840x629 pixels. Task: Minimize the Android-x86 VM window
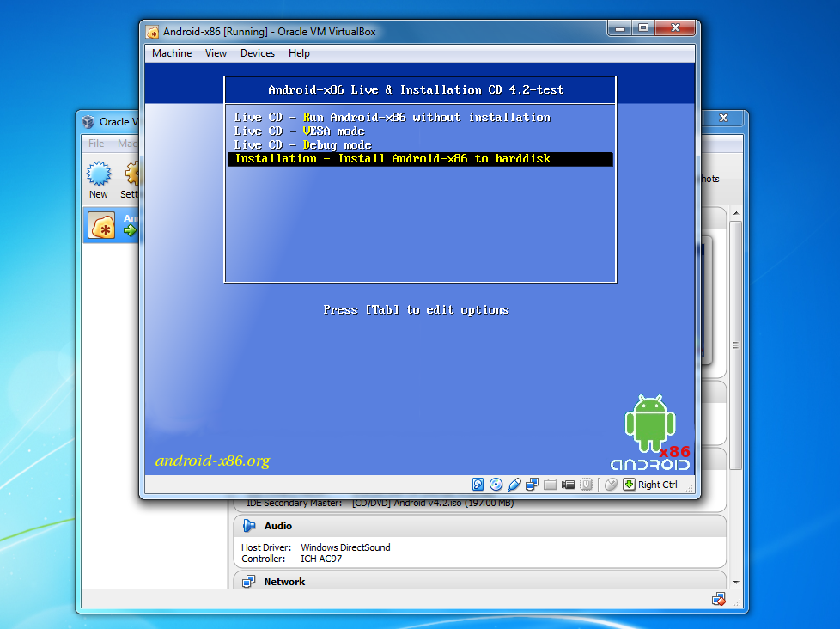(620, 27)
